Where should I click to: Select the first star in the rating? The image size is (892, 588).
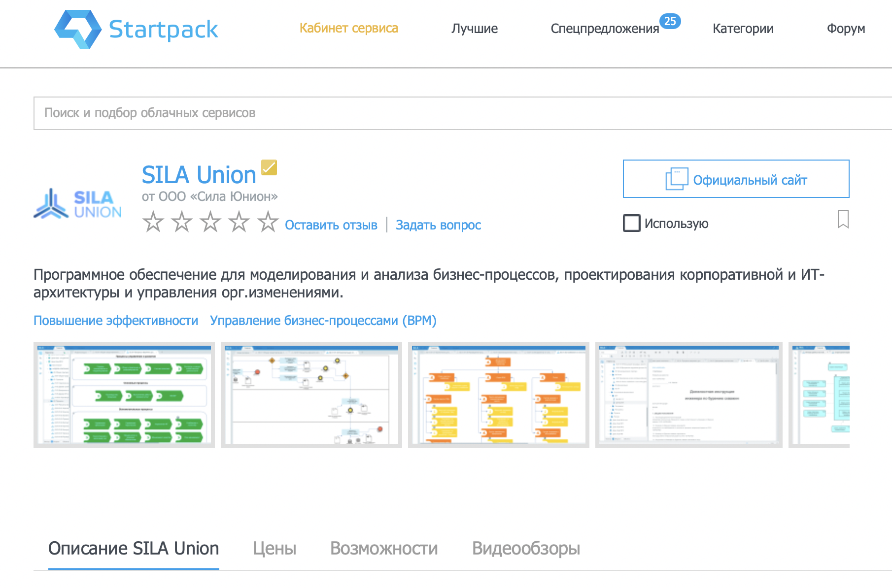pos(153,223)
